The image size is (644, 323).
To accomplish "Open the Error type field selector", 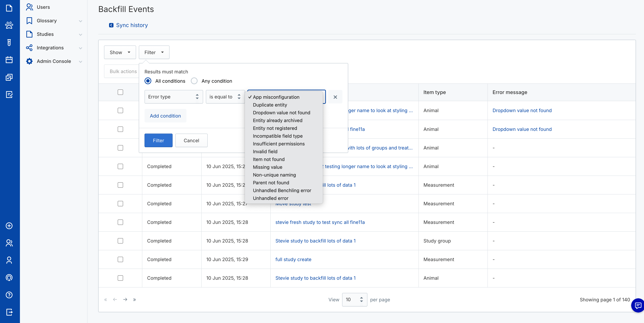I will [x=174, y=97].
